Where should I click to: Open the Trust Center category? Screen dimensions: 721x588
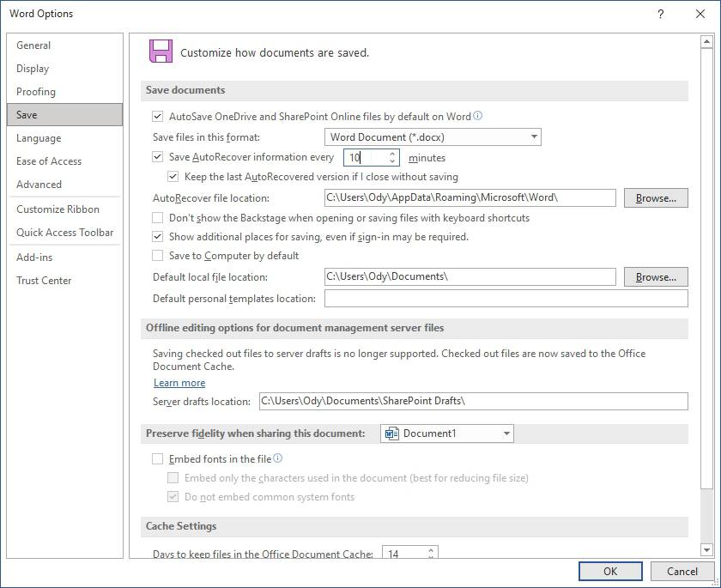[x=65, y=281]
